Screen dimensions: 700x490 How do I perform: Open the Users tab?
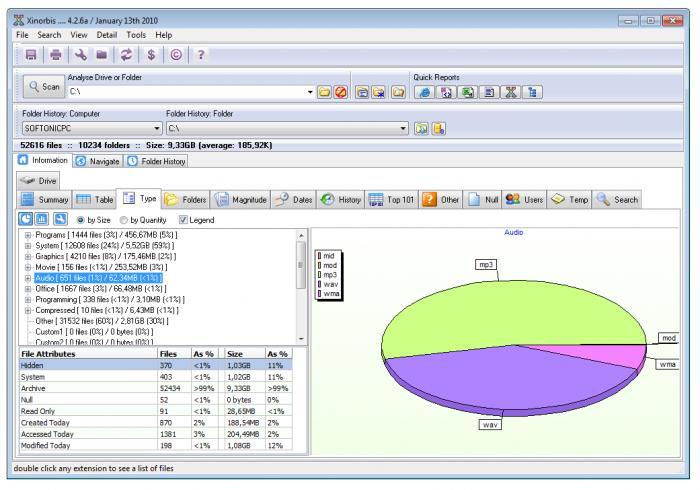pos(524,199)
